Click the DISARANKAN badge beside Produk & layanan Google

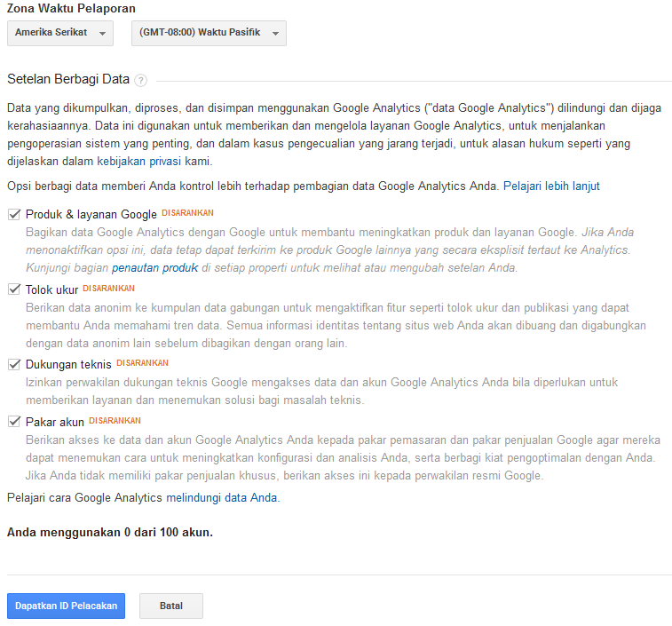coord(187,213)
